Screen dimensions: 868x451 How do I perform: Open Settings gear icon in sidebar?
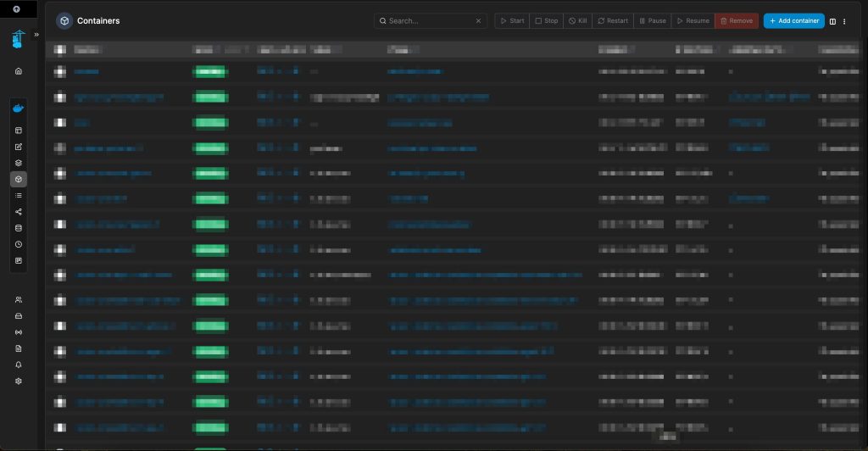(19, 381)
